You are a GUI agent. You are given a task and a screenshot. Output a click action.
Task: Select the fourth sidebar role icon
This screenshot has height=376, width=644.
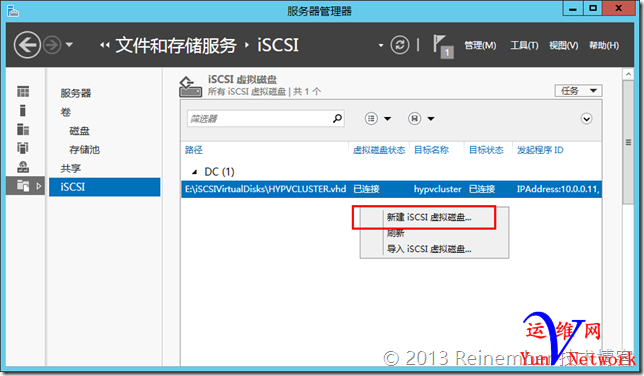23,148
